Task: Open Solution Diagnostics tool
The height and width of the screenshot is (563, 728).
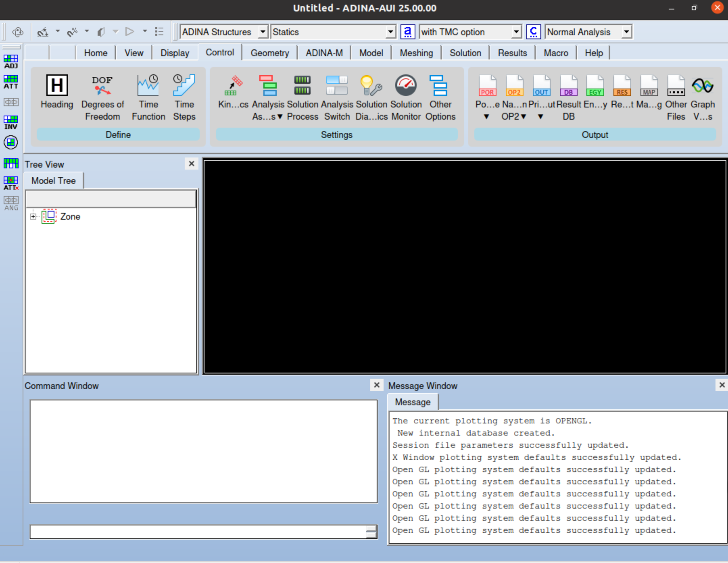Action: [371, 97]
